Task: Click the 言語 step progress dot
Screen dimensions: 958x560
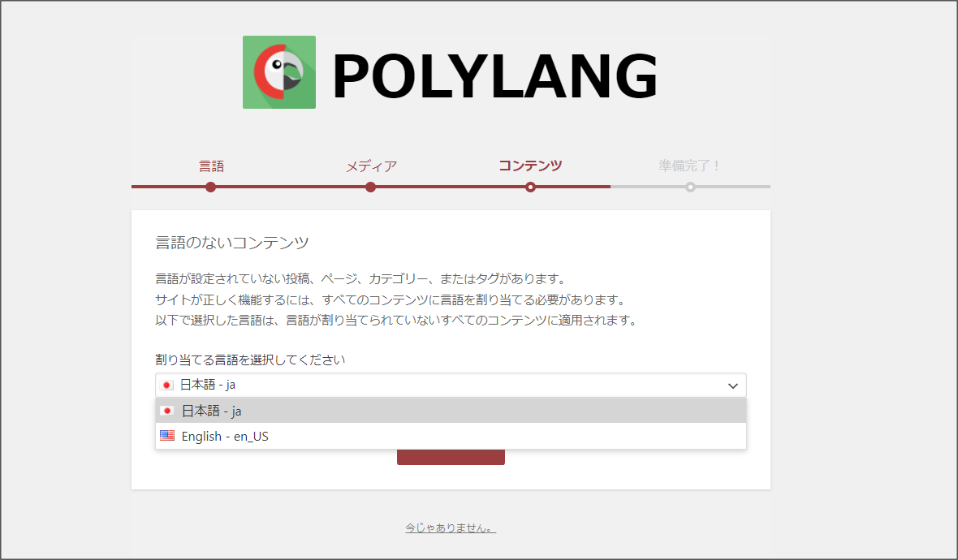Action: pos(210,187)
